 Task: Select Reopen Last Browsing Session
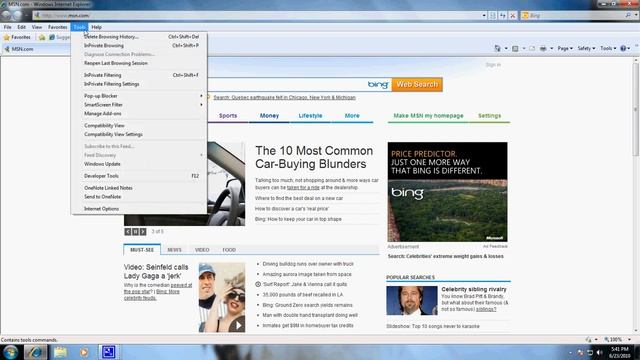pyautogui.click(x=139, y=63)
